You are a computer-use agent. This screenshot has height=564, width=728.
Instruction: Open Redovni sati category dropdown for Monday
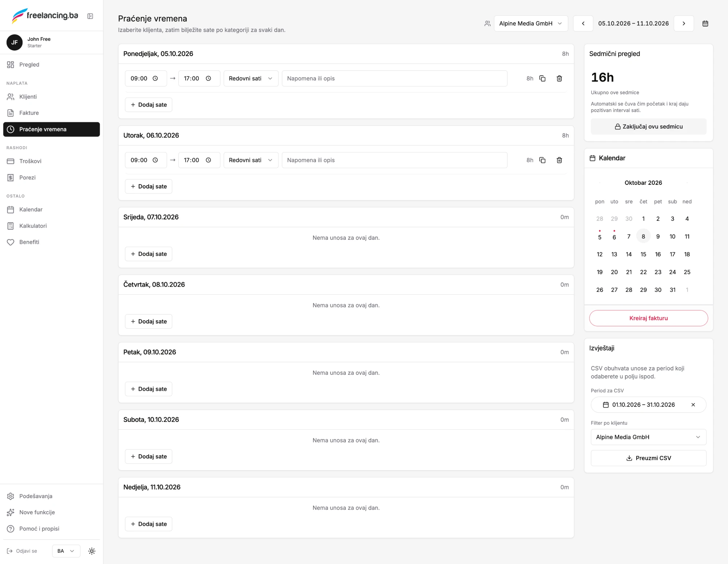click(x=251, y=79)
